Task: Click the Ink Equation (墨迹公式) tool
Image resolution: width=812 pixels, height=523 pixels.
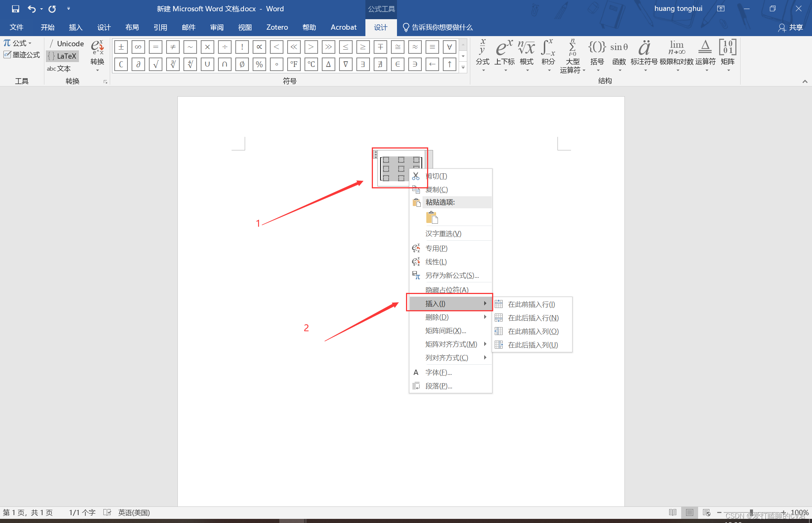Action: pyautogui.click(x=22, y=55)
